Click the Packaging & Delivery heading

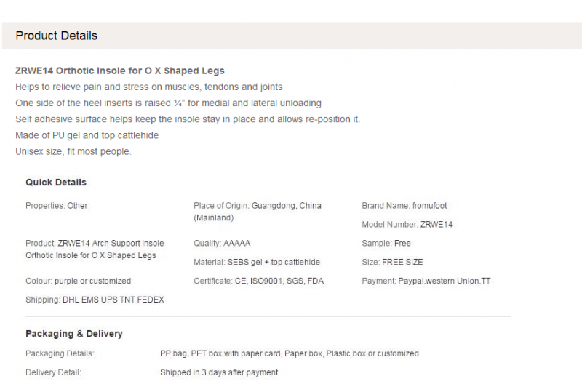coord(74,334)
